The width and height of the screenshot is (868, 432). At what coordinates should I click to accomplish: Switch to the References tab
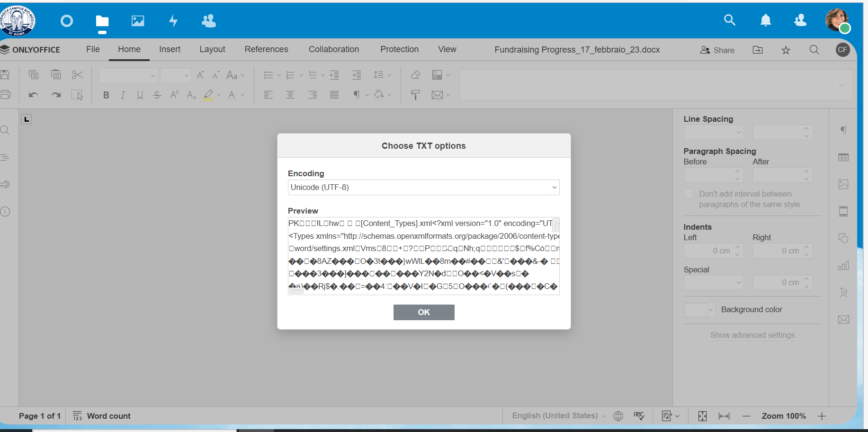tap(266, 49)
